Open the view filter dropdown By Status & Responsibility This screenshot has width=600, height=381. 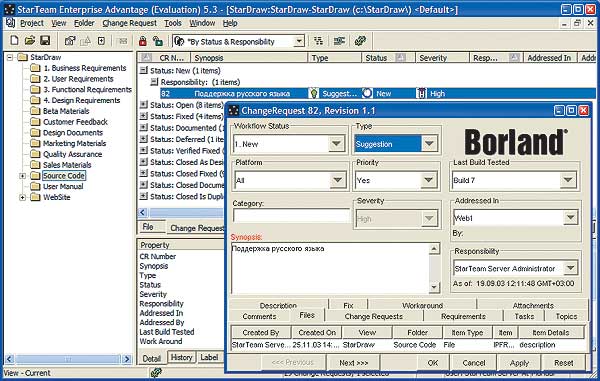click(299, 41)
